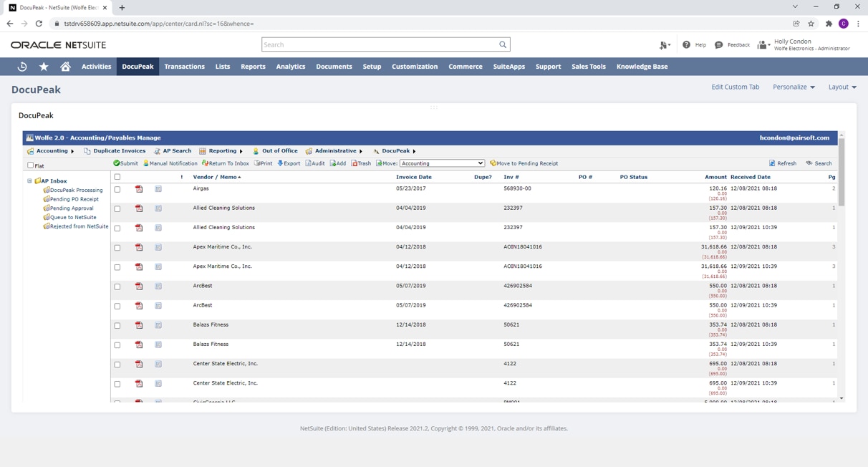The height and width of the screenshot is (467, 868).
Task: Open the Transactions menu
Action: pyautogui.click(x=184, y=67)
